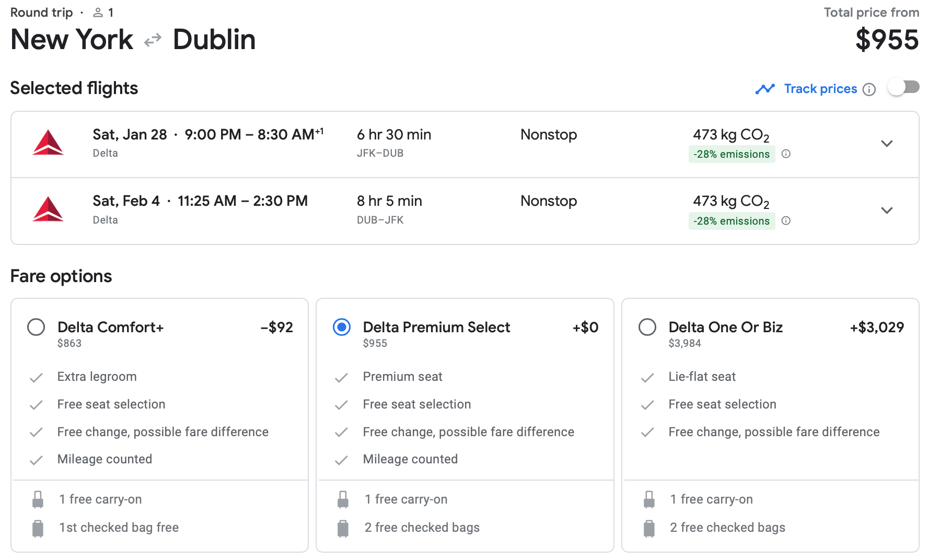Click the '6 hr 30 min' duration text
This screenshot has height=560, width=928.
394,135
